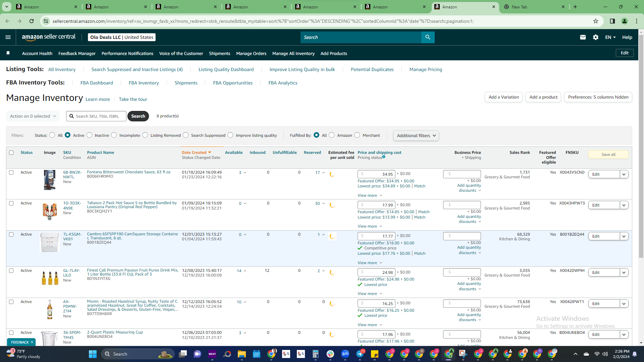Image resolution: width=644 pixels, height=362 pixels.
Task: Open the Listing Quality Dashboard tool
Action: (226, 69)
